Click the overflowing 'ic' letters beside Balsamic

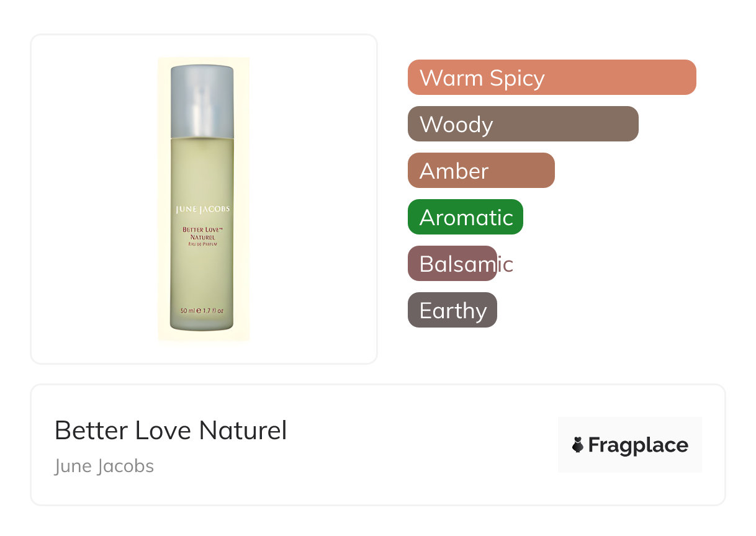(x=506, y=264)
